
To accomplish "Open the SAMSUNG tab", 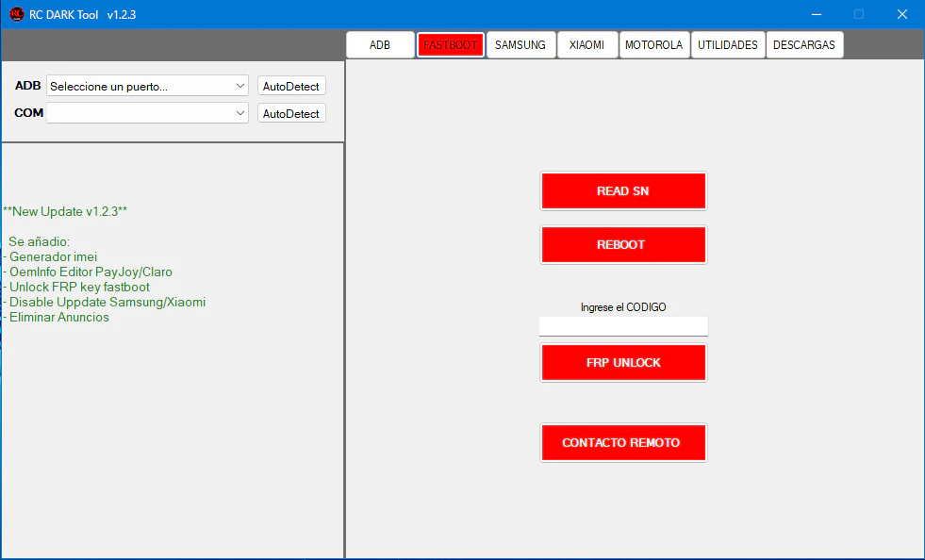I will click(520, 45).
